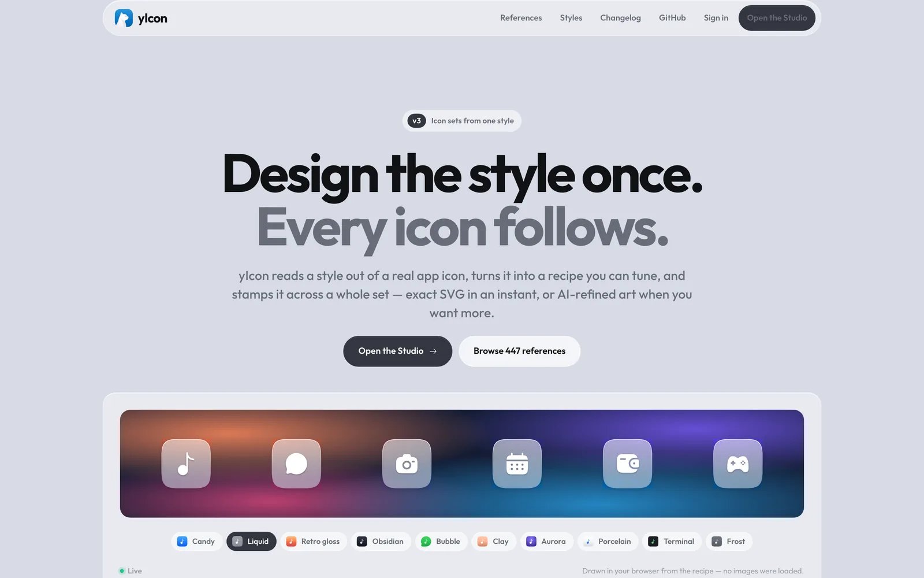Click the "Drawn in your browser" note
924x578 pixels.
click(x=692, y=571)
